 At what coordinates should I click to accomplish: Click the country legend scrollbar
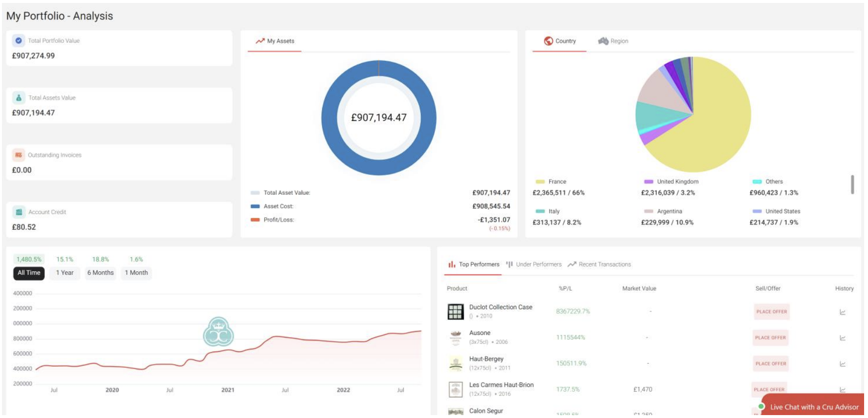[x=852, y=185]
